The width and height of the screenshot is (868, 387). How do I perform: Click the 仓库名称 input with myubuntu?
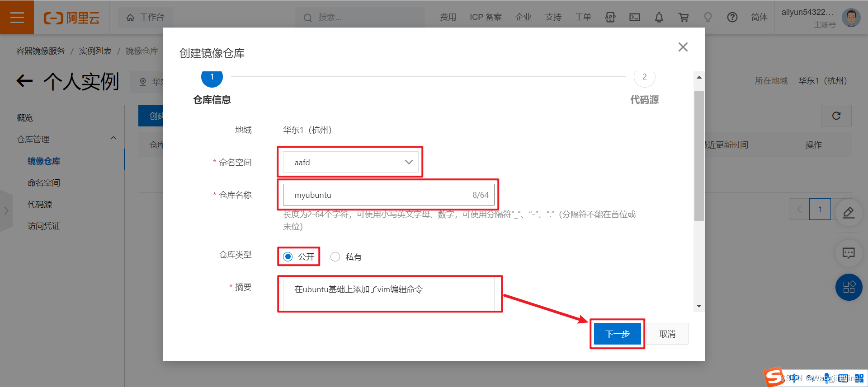point(389,195)
